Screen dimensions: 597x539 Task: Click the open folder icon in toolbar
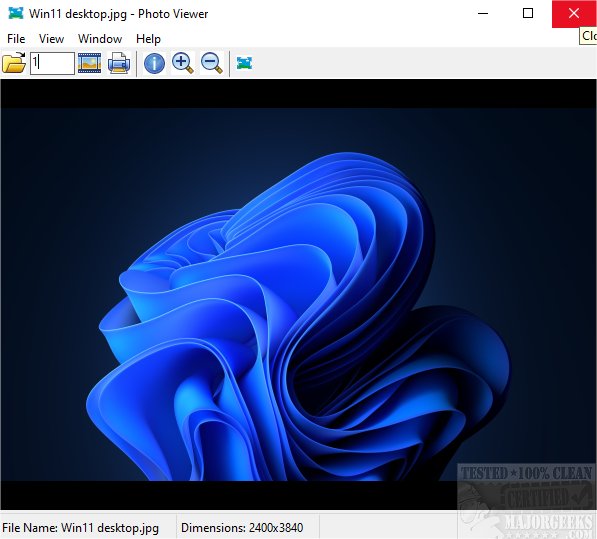(x=14, y=62)
